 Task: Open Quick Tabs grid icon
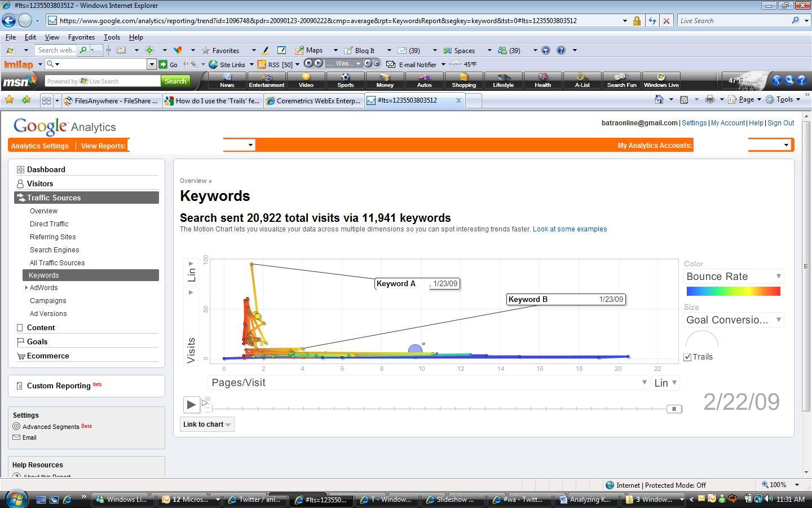46,100
